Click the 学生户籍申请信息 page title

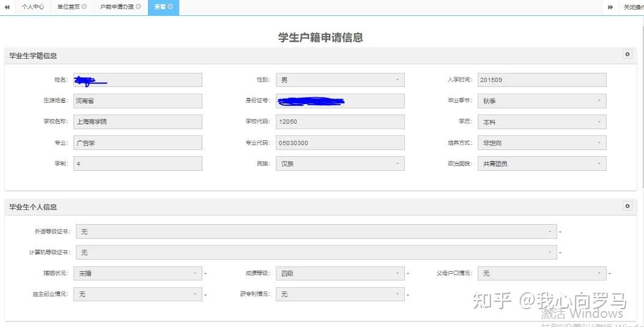[320, 37]
